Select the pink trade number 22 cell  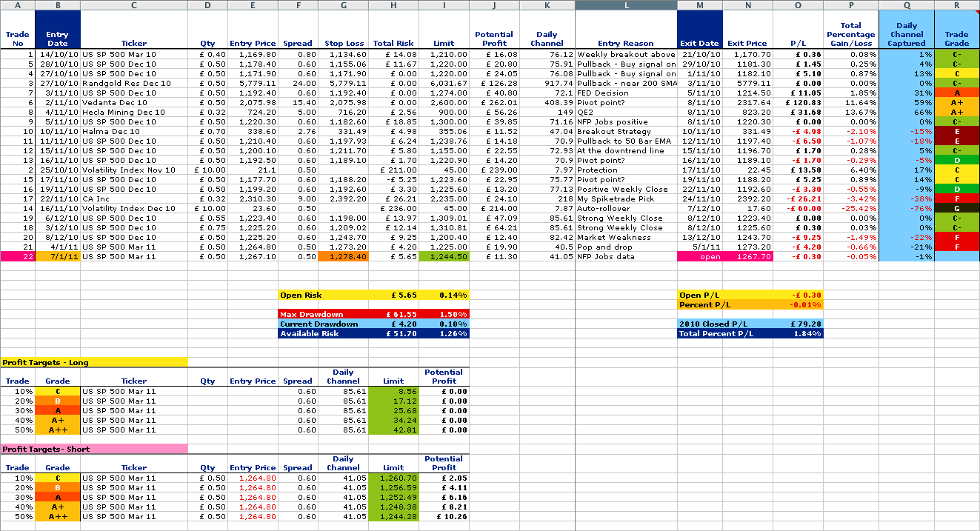pos(18,257)
